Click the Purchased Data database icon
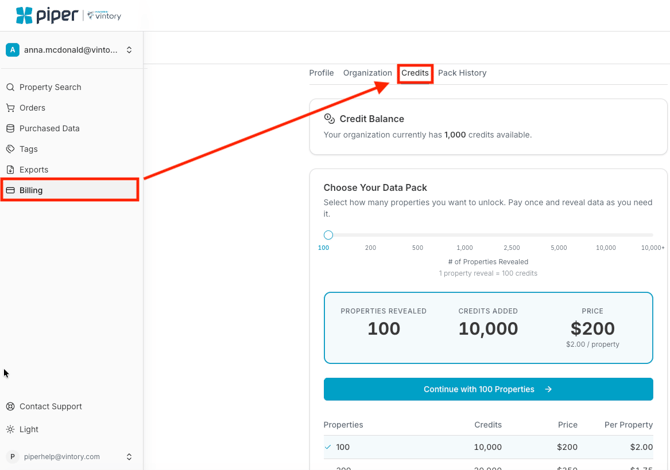Viewport: 670px width, 470px height. pyautogui.click(x=11, y=129)
